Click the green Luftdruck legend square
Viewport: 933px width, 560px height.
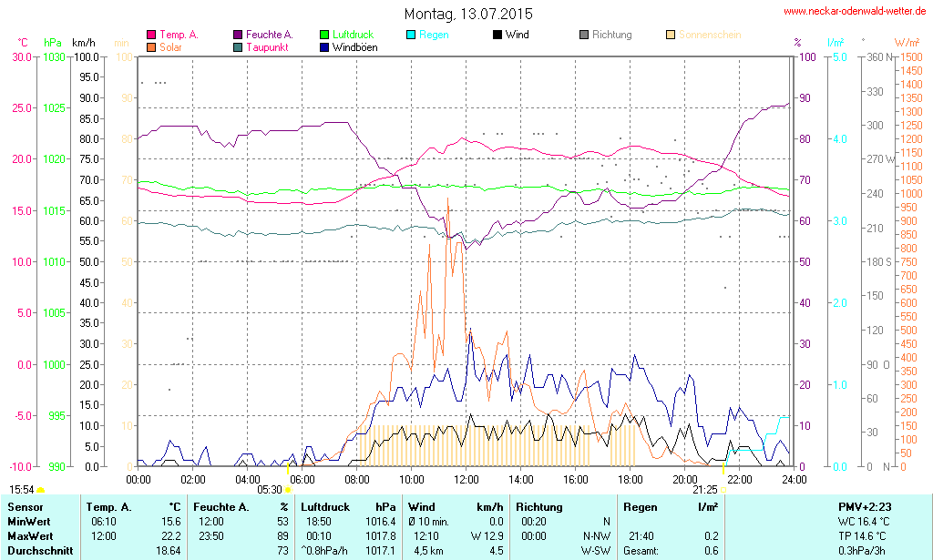coord(325,36)
